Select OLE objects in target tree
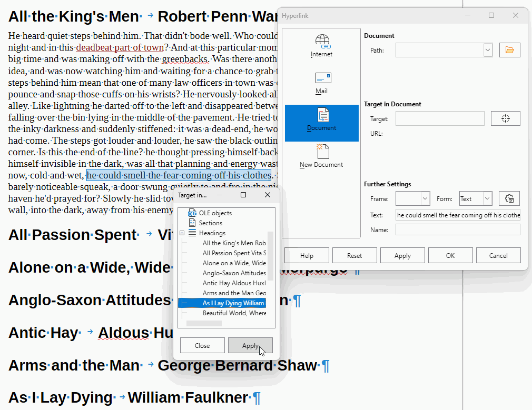 click(x=215, y=213)
